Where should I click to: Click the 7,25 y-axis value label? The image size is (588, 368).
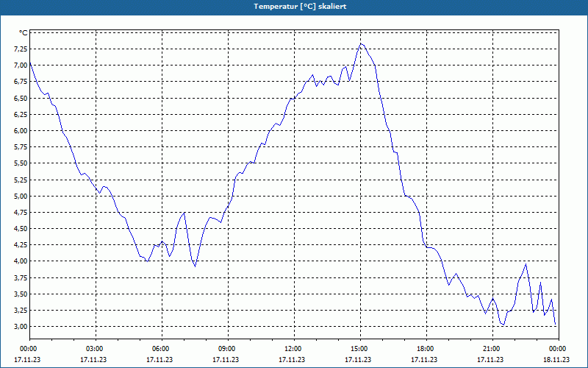22,49
